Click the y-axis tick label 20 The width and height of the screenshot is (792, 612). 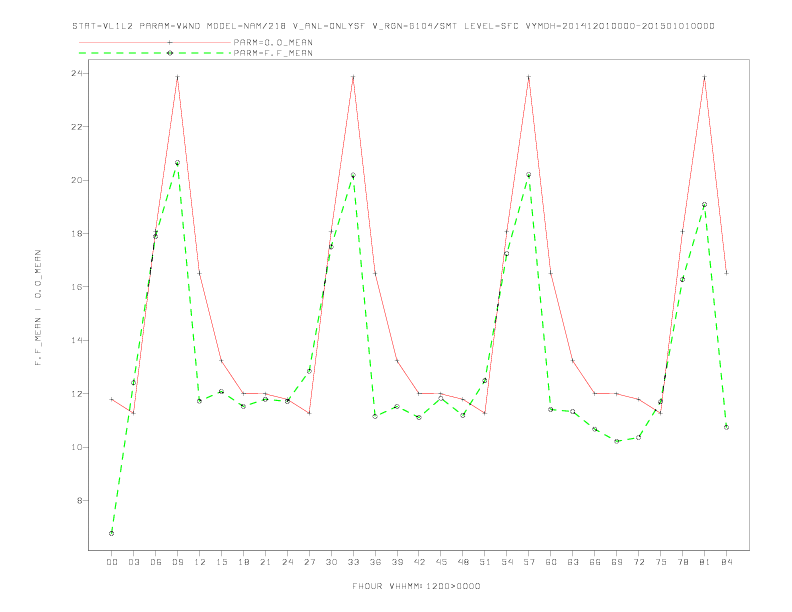tap(77, 180)
